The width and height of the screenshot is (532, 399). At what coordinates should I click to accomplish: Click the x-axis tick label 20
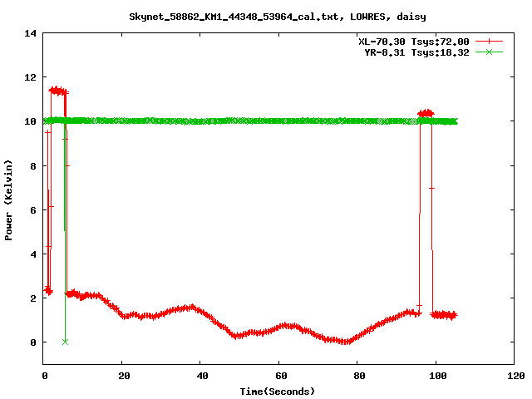[x=124, y=376]
